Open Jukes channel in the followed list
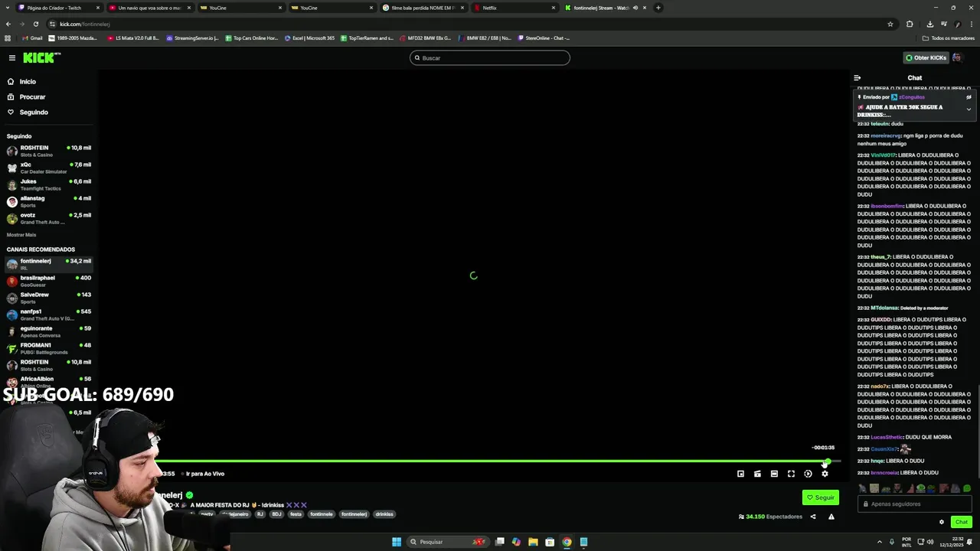 (49, 184)
